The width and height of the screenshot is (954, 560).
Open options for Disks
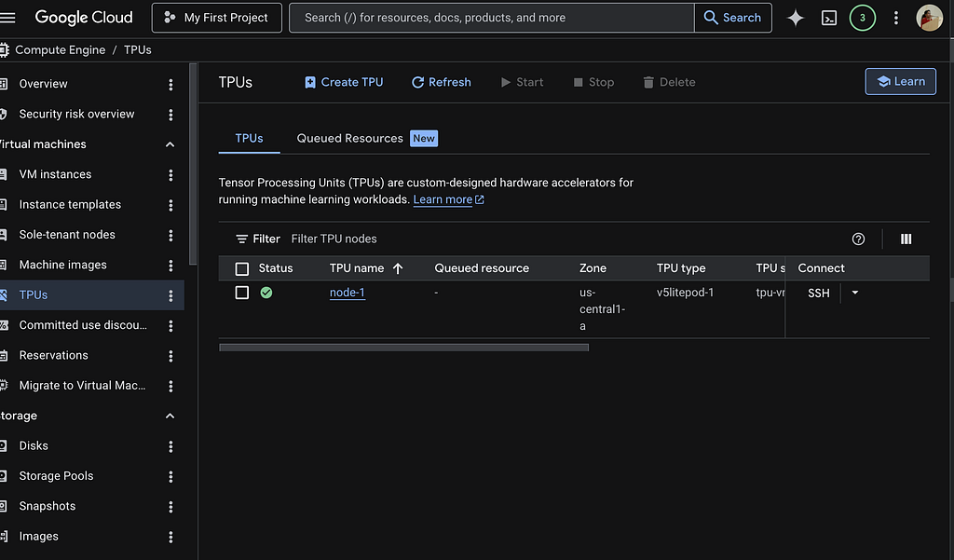click(x=170, y=446)
